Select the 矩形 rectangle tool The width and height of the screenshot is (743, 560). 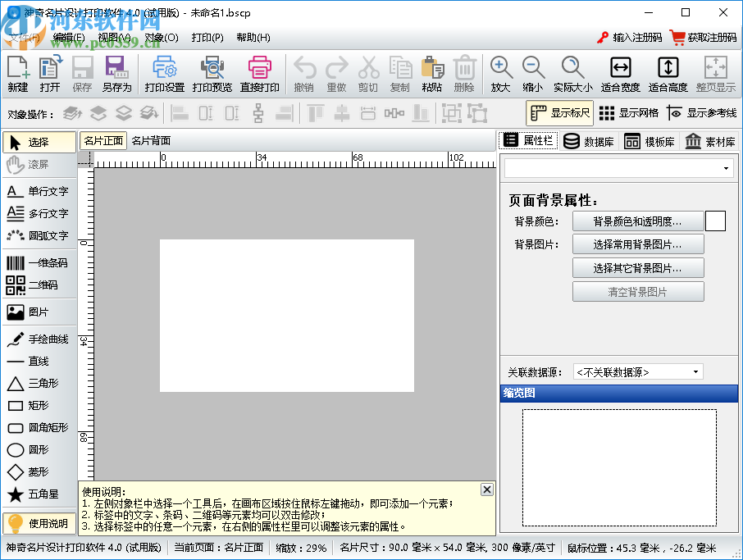[x=39, y=405]
